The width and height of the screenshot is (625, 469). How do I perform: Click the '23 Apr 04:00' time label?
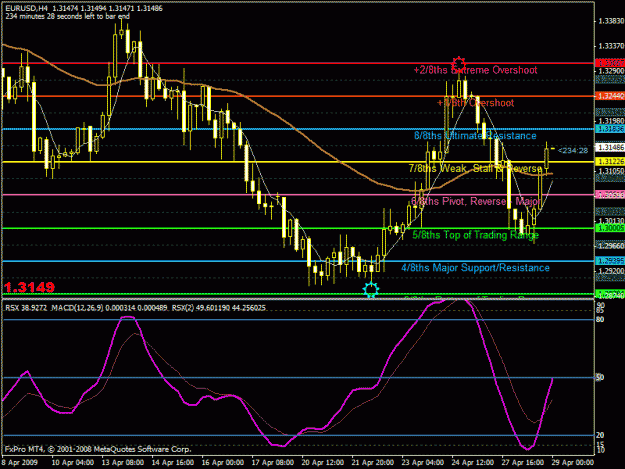pyautogui.click(x=423, y=463)
